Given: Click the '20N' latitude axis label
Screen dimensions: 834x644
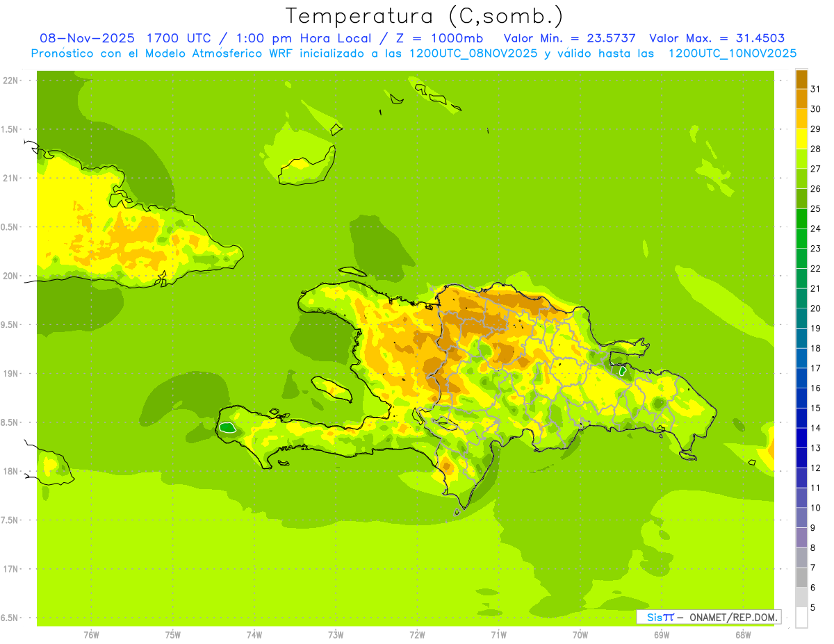Looking at the screenshot, I should (x=10, y=276).
